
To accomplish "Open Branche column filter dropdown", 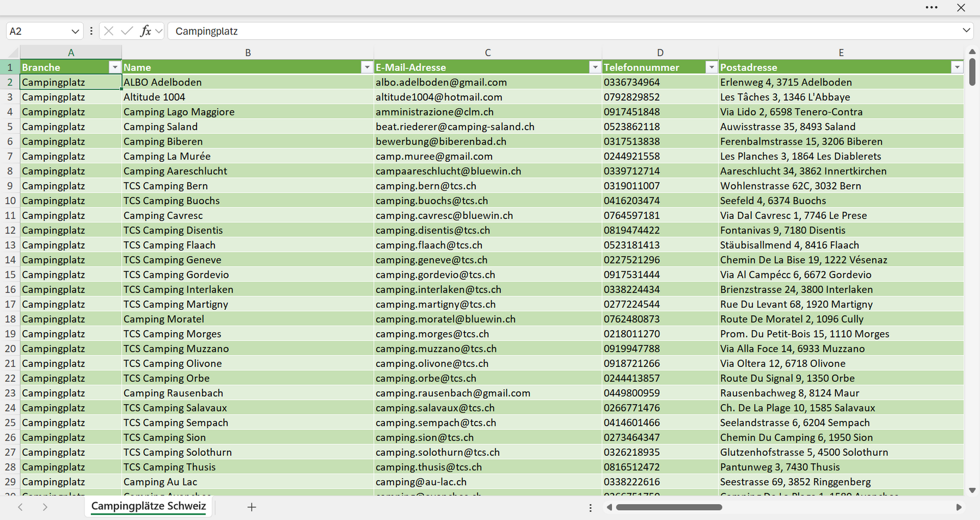I will click(114, 67).
